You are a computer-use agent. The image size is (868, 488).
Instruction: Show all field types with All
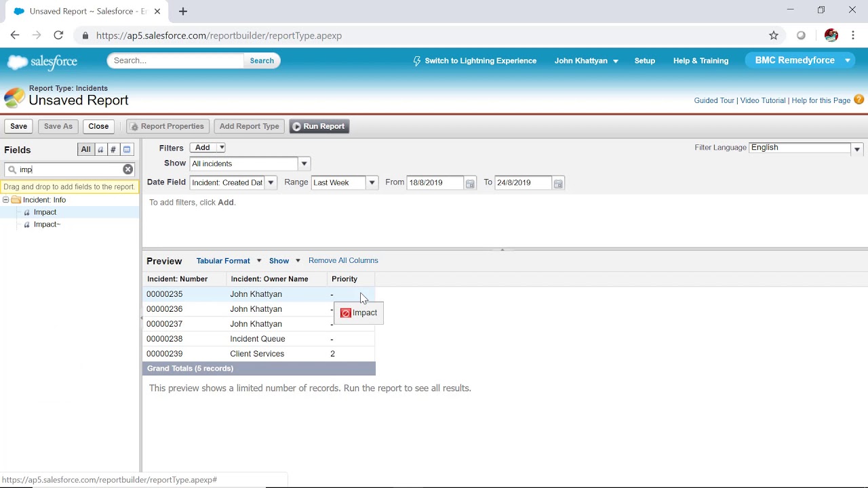point(85,149)
